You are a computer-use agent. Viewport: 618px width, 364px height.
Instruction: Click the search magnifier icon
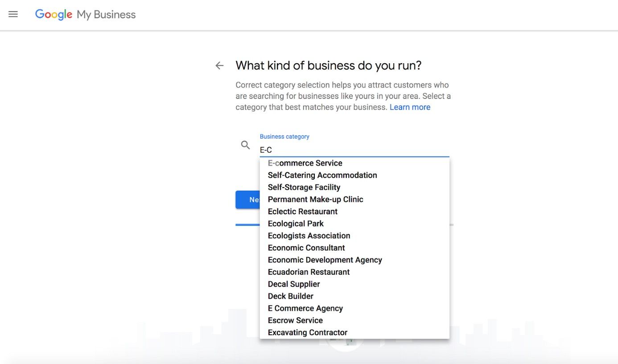(x=245, y=145)
